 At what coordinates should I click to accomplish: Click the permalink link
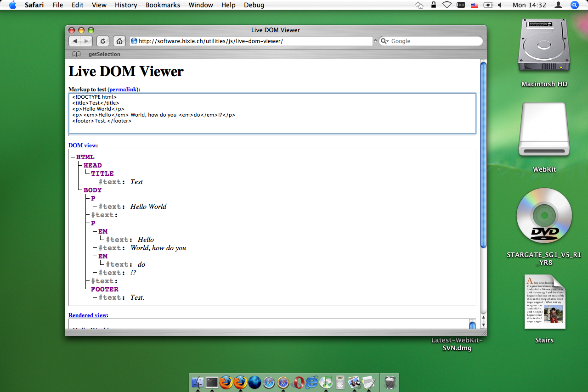(123, 90)
